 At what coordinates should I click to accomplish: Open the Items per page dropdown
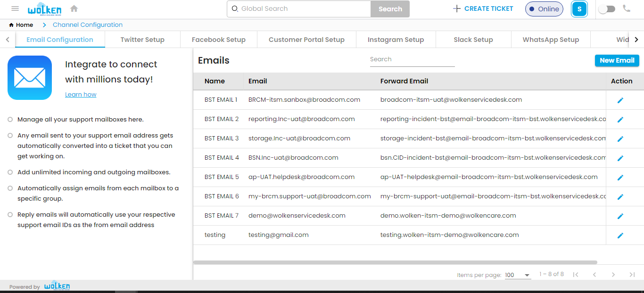(x=518, y=275)
